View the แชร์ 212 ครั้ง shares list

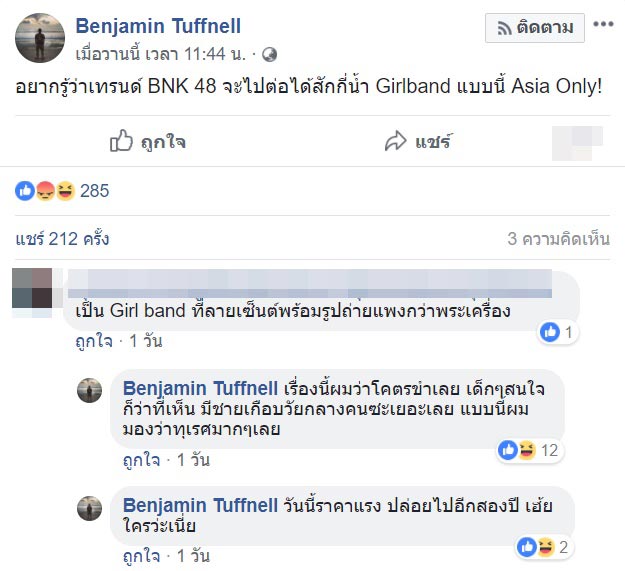[63, 239]
